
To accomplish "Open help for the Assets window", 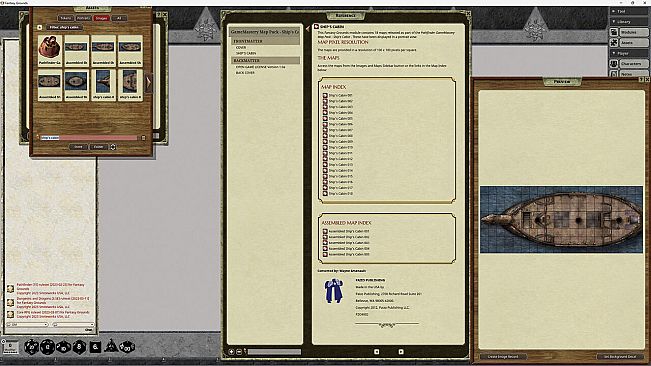I will pos(159,14).
